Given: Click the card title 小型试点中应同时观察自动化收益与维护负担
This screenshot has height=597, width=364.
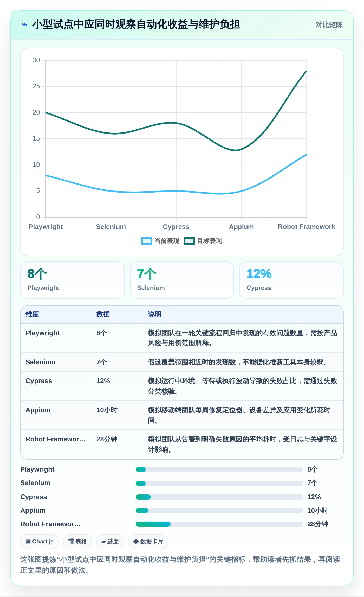Looking at the screenshot, I should coord(136,24).
